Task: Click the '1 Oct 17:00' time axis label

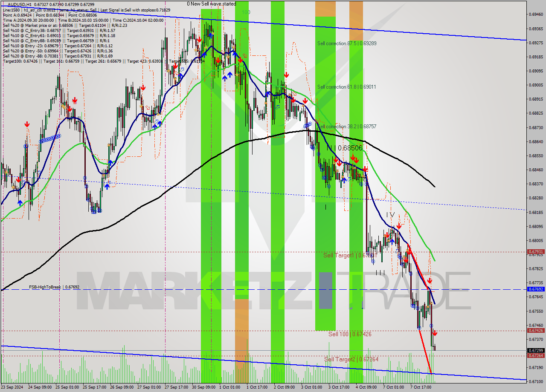Action: pos(257,387)
